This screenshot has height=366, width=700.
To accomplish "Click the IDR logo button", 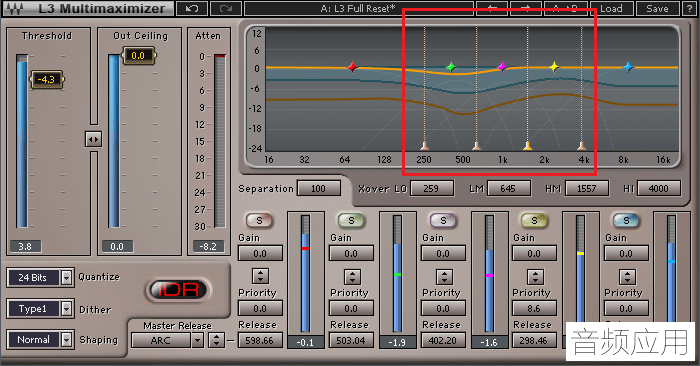I will click(x=179, y=291).
